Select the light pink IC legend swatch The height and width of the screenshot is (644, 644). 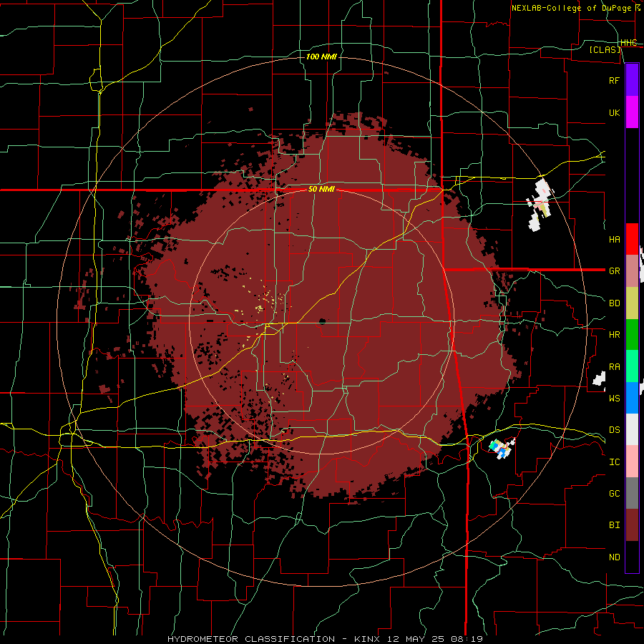pos(632,462)
